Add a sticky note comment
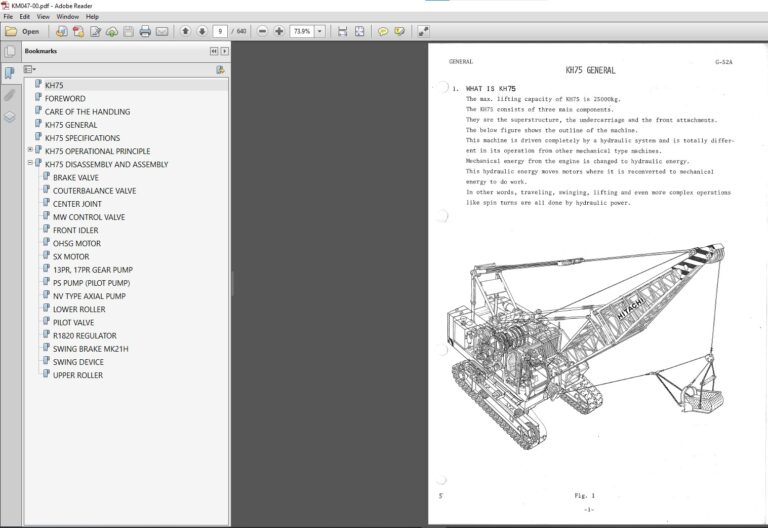The image size is (768, 528). pos(383,31)
